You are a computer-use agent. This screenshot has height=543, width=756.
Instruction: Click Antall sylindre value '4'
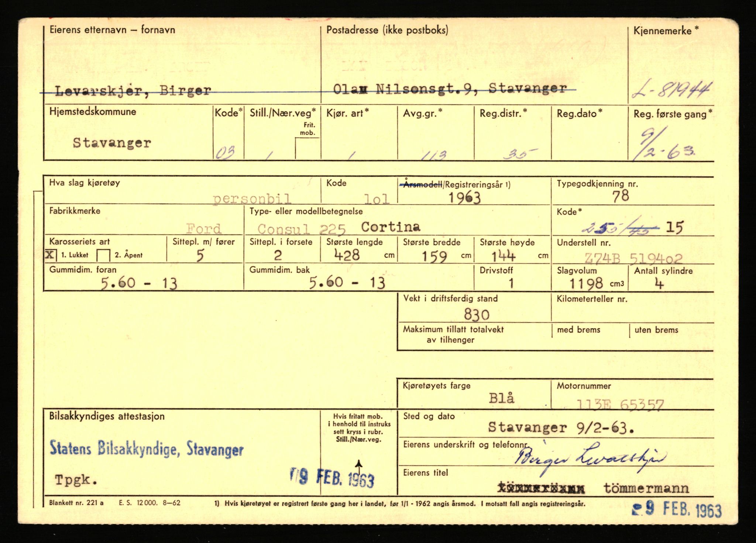coord(659,284)
